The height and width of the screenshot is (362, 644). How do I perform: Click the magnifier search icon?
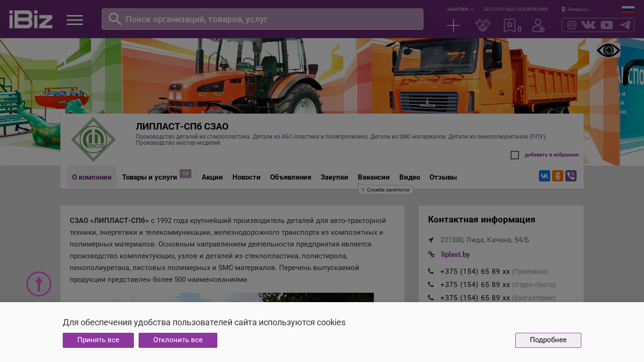(x=115, y=19)
